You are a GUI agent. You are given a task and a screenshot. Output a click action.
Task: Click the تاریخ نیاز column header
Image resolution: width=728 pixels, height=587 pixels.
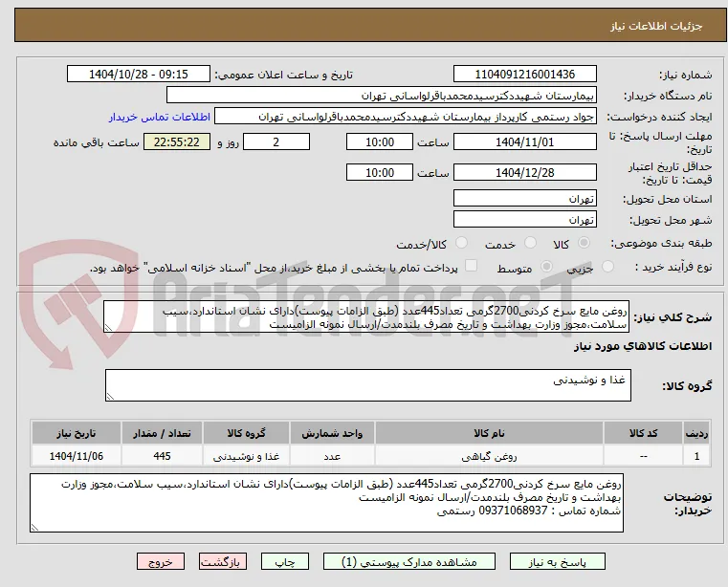coord(77,433)
